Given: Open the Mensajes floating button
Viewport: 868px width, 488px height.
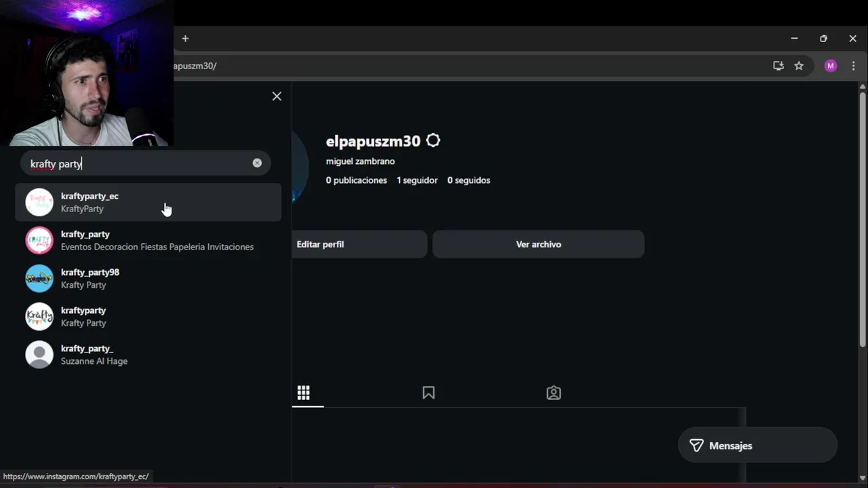Looking at the screenshot, I should click(757, 445).
